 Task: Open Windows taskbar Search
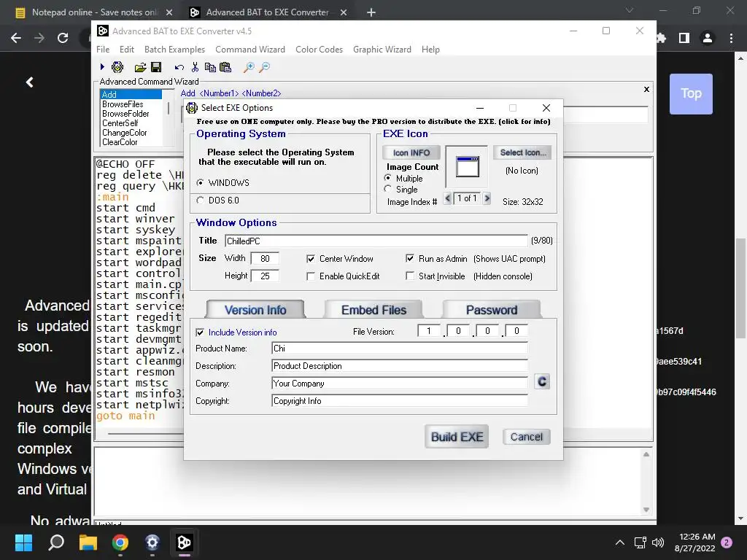pos(56,542)
